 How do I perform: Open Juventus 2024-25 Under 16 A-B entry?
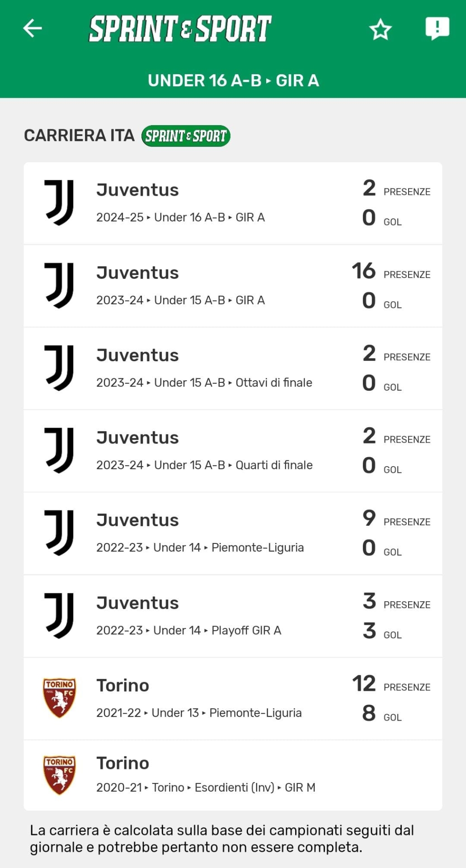coord(181,203)
